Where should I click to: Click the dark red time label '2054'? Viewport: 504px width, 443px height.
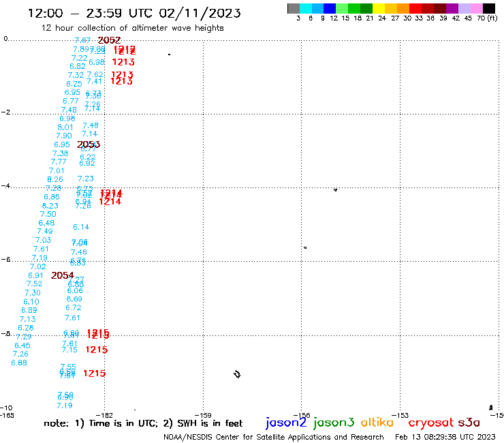coord(63,275)
